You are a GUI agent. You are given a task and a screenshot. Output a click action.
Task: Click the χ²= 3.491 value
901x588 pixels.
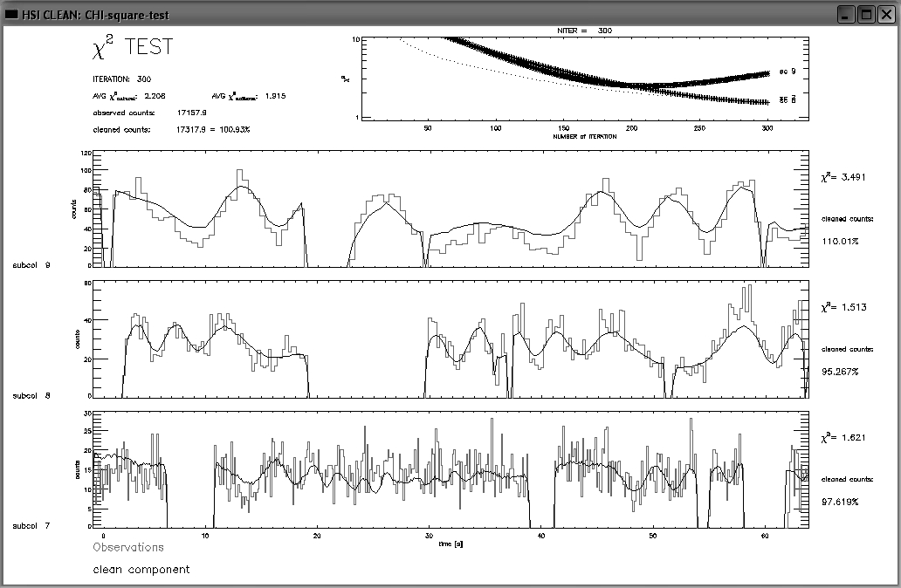click(x=843, y=177)
